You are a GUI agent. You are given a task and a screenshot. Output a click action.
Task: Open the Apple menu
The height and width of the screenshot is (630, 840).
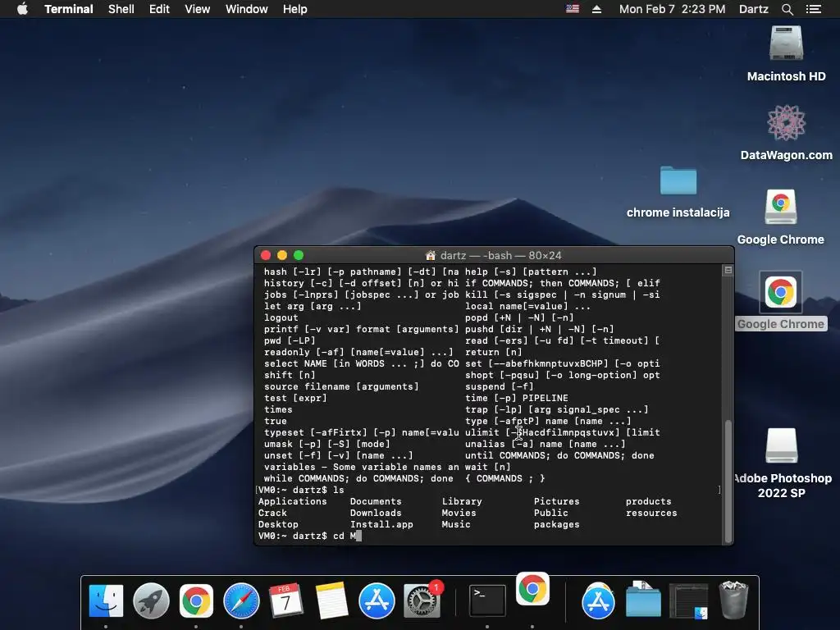tap(22, 9)
